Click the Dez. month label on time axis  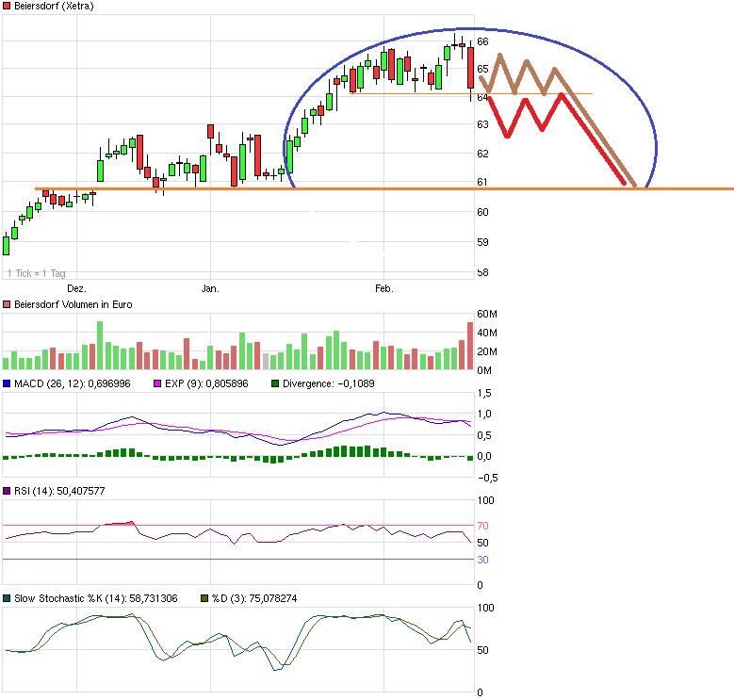pyautogui.click(x=76, y=287)
